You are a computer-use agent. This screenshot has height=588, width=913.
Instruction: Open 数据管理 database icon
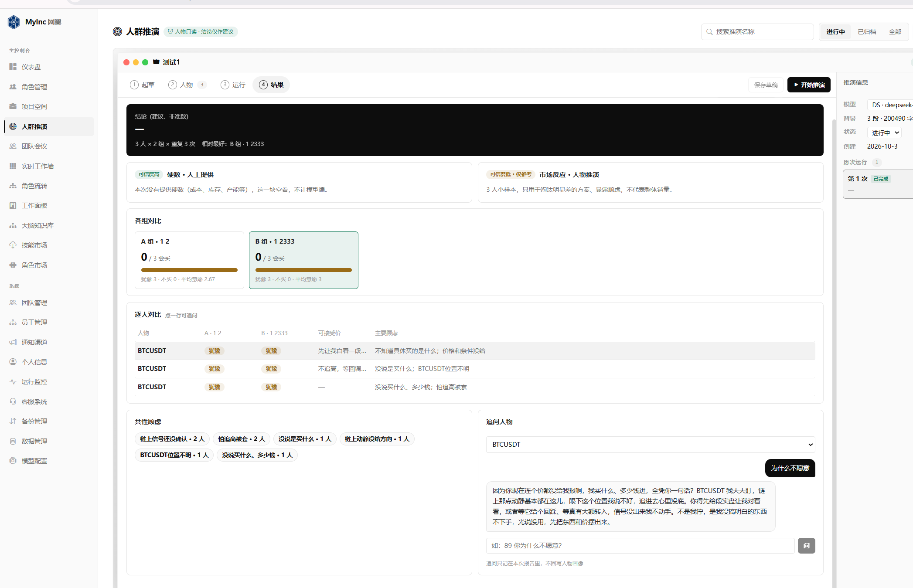click(13, 441)
